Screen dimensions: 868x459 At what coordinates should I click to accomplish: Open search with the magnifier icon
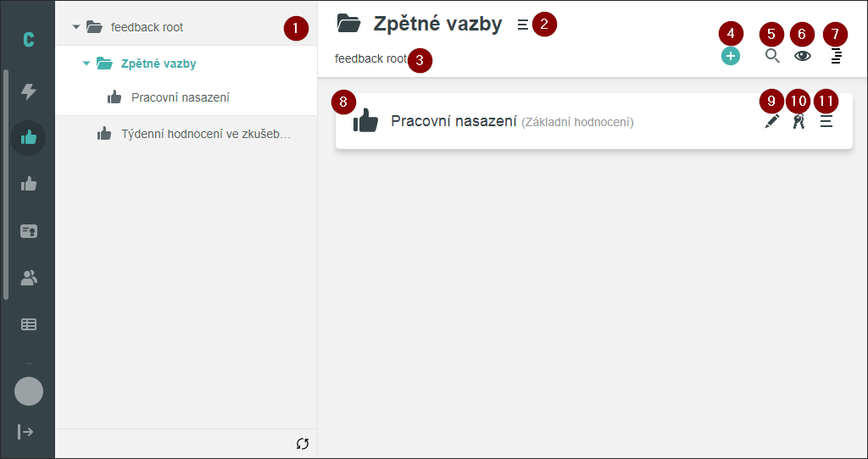pyautogui.click(x=772, y=57)
